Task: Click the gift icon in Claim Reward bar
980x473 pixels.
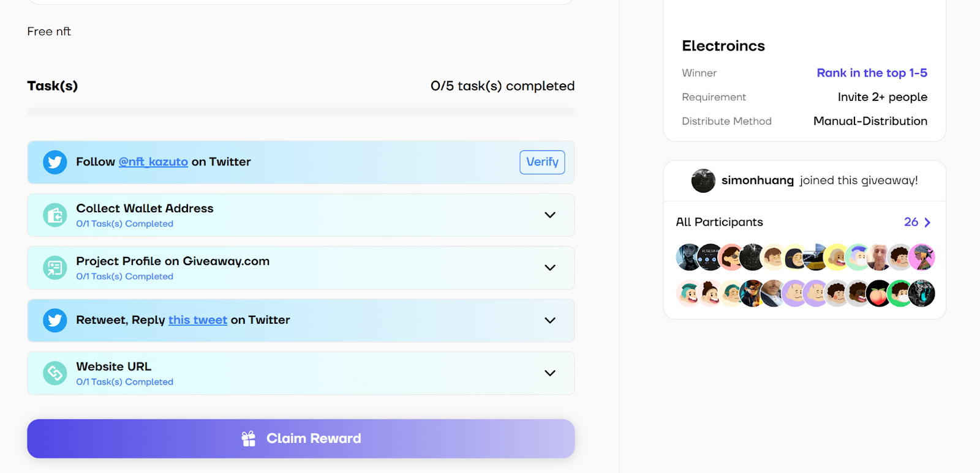Action: (248, 439)
